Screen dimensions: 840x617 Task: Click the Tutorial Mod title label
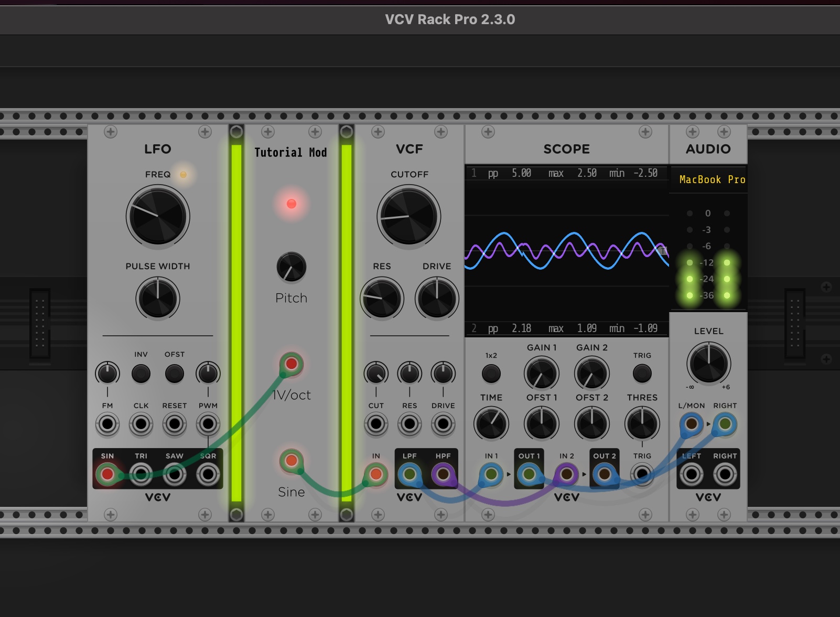(x=290, y=153)
